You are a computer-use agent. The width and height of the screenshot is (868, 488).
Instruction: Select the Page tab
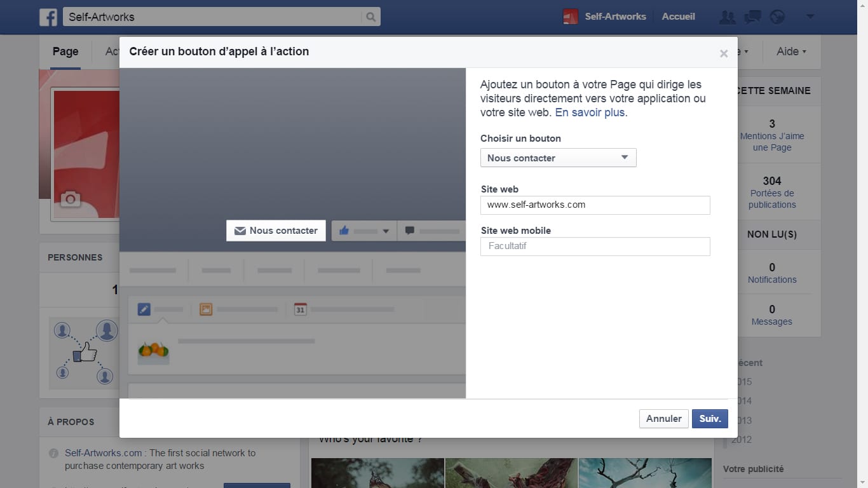[x=65, y=52]
